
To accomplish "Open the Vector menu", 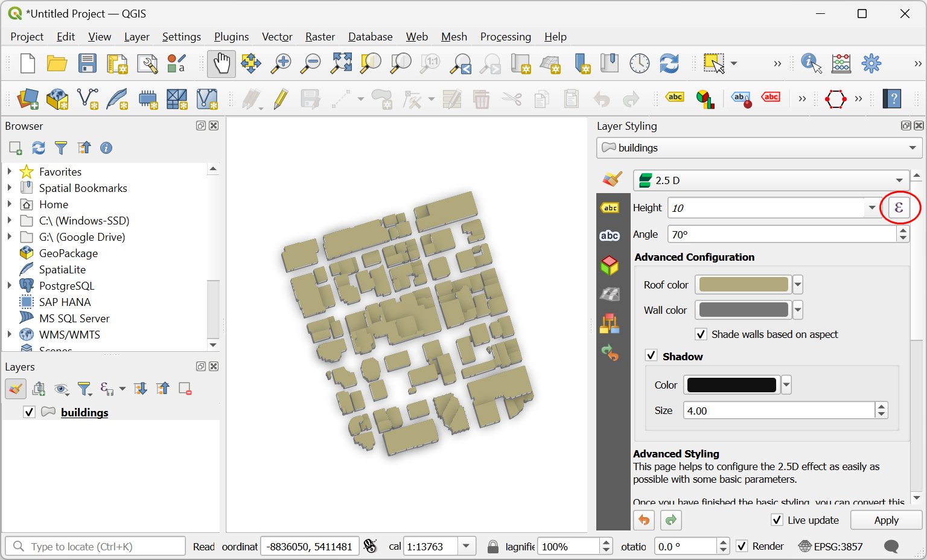I will pyautogui.click(x=277, y=37).
